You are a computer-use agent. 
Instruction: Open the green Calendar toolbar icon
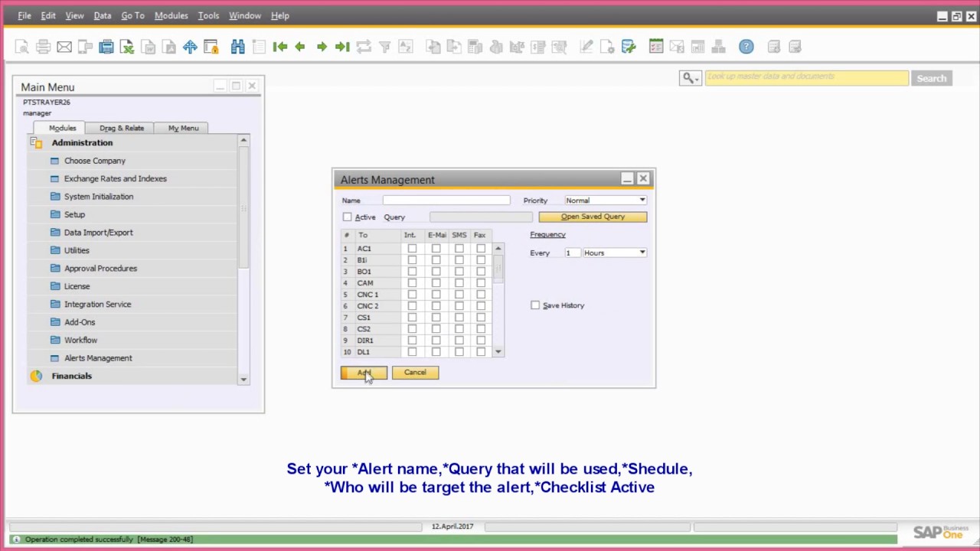[x=656, y=47]
